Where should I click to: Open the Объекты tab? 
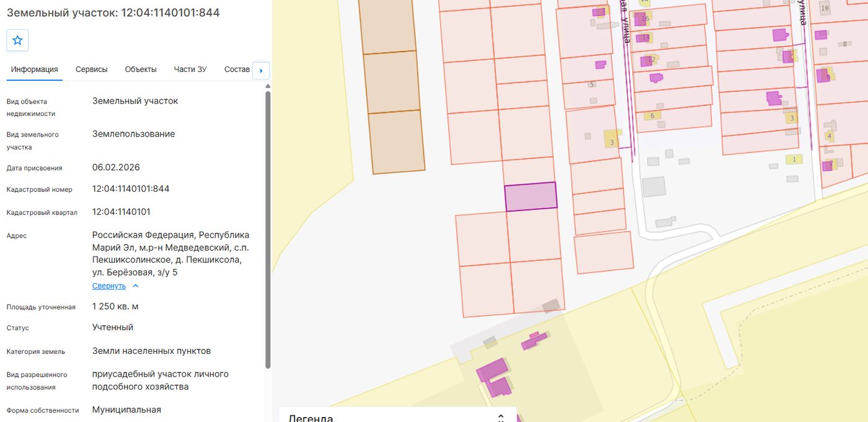pos(141,70)
